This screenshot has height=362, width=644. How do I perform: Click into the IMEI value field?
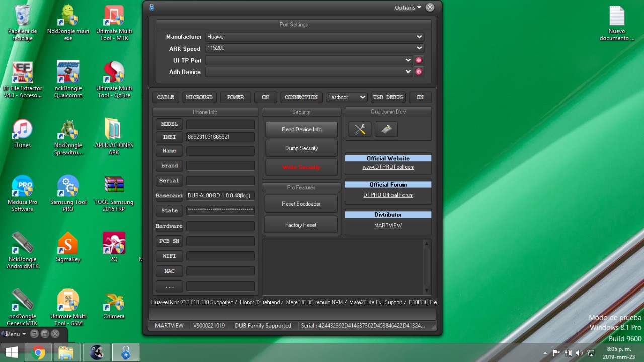pos(220,137)
